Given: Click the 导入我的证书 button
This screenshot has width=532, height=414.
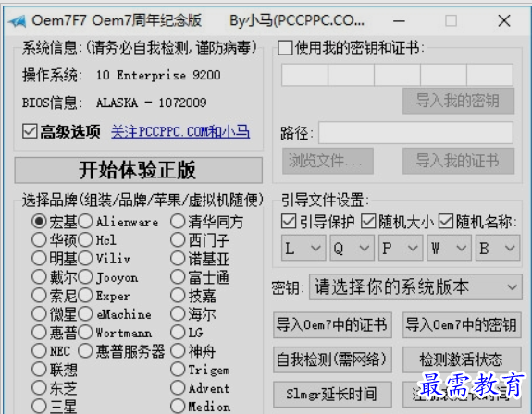Looking at the screenshot, I should (458, 161).
